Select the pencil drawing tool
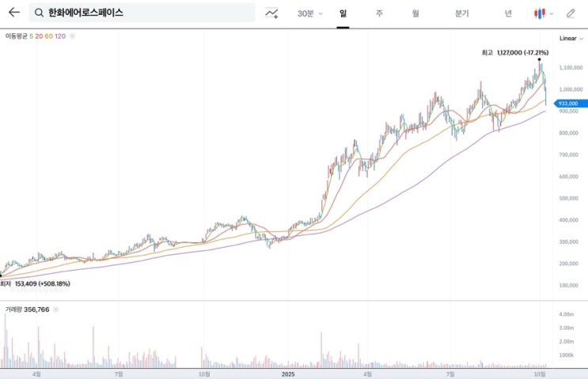588x379 pixels. click(571, 13)
